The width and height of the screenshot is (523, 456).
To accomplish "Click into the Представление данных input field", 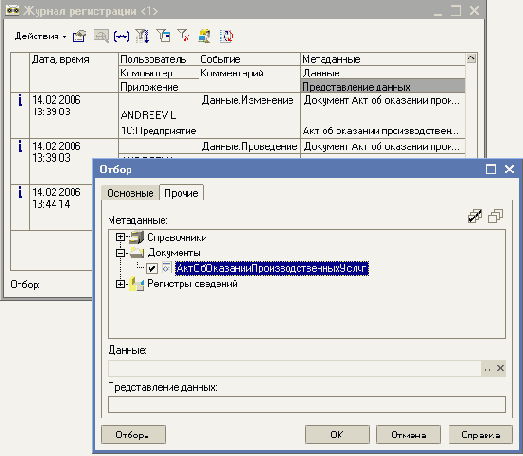I will 307,404.
